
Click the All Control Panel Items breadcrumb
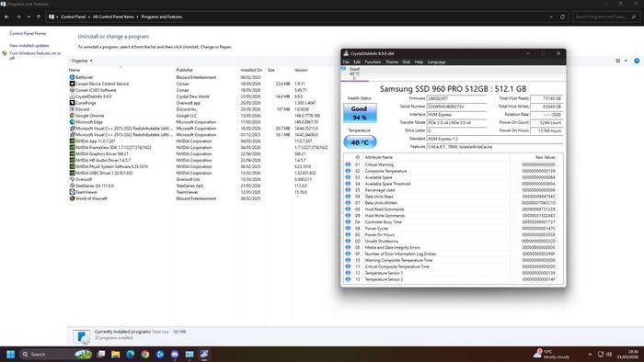click(113, 17)
